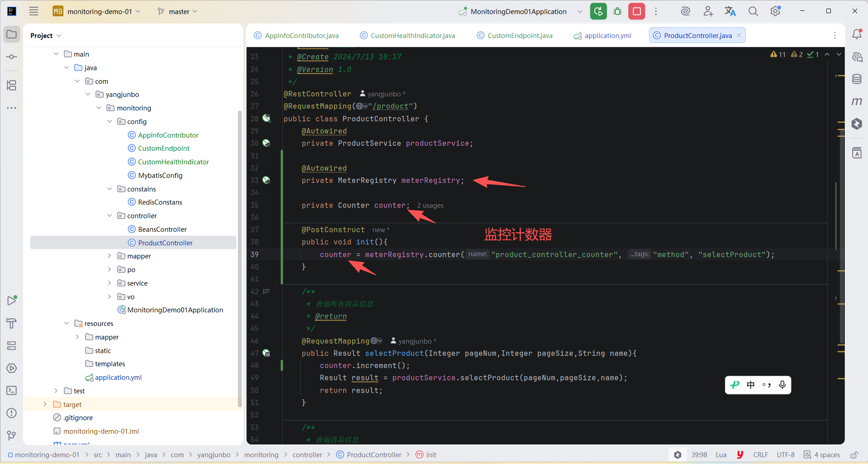Show more tool windows ellipsis

(12, 108)
